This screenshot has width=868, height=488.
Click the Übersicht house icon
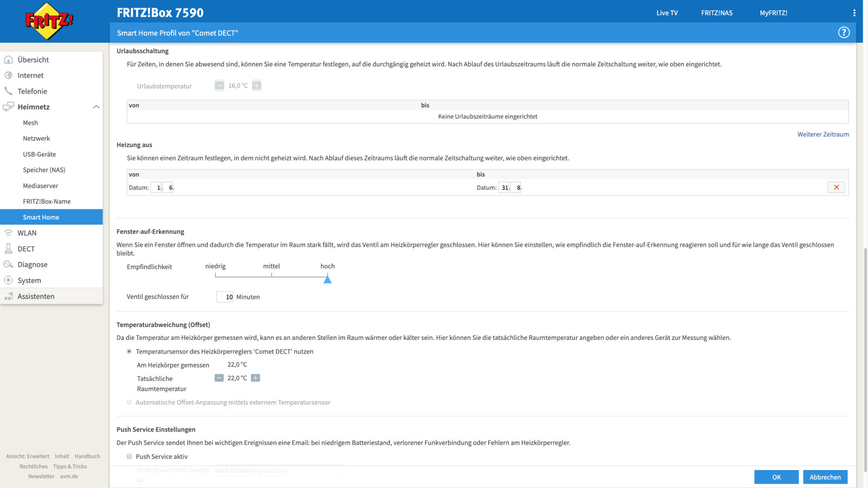pyautogui.click(x=9, y=60)
